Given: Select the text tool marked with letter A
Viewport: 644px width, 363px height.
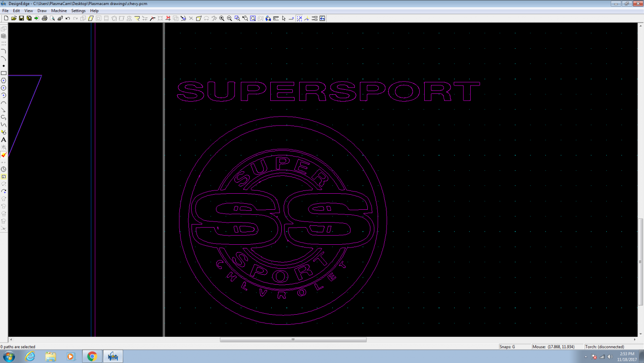Looking at the screenshot, I should point(4,140).
